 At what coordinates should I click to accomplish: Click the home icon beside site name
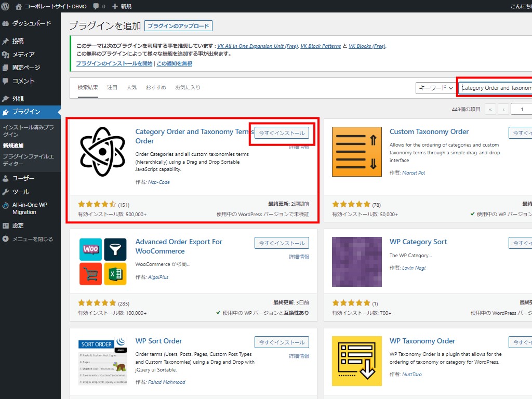pyautogui.click(x=19, y=6)
